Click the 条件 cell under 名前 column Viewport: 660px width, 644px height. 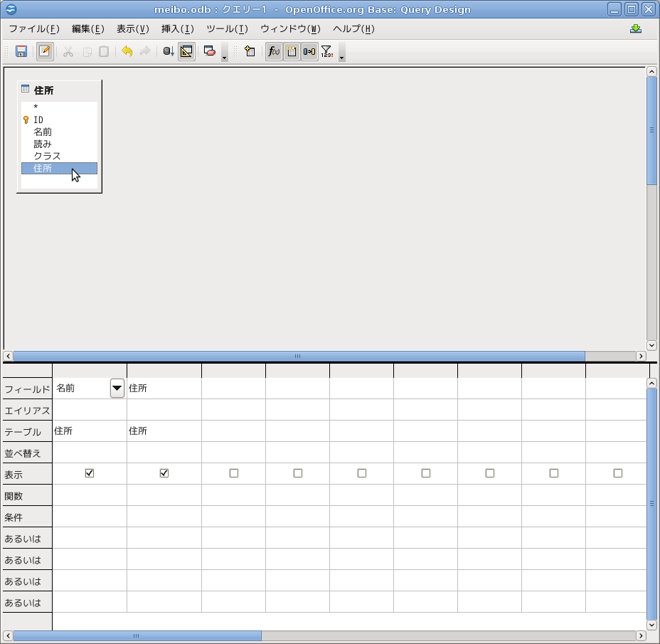pyautogui.click(x=90, y=517)
